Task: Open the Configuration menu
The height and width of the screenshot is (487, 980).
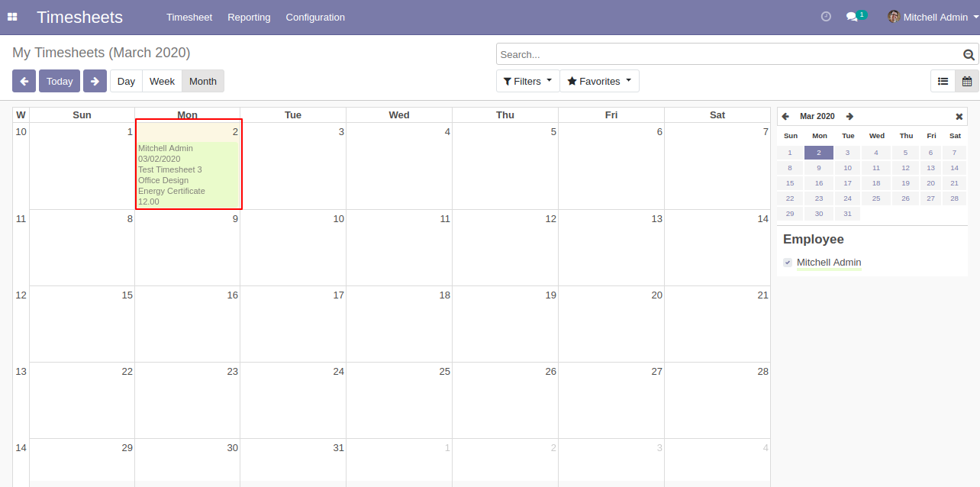Action: coord(315,17)
